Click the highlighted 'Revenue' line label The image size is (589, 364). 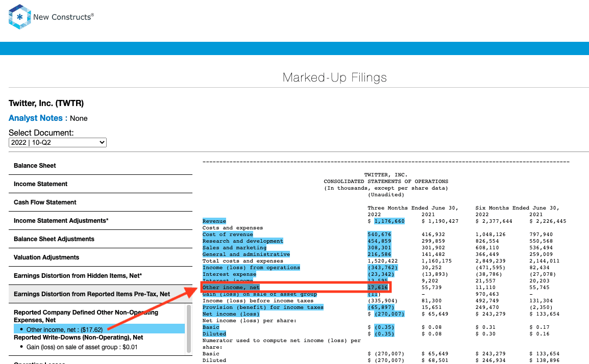click(x=214, y=221)
